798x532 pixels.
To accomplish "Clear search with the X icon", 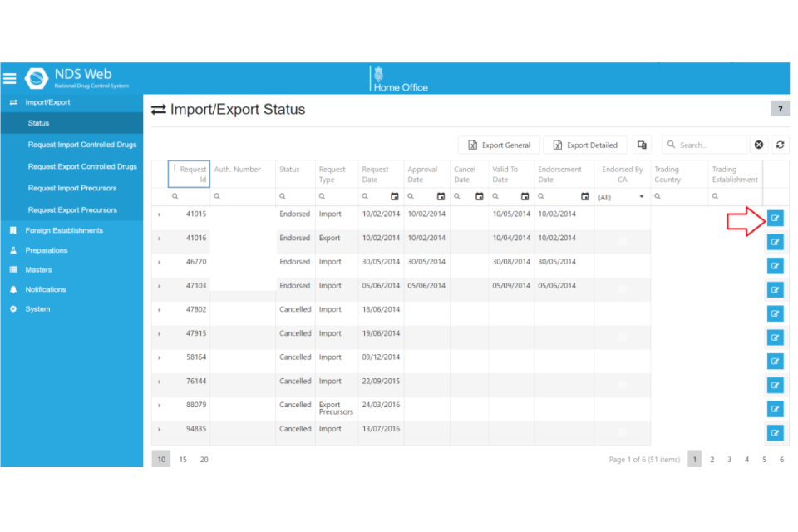I will (x=758, y=145).
